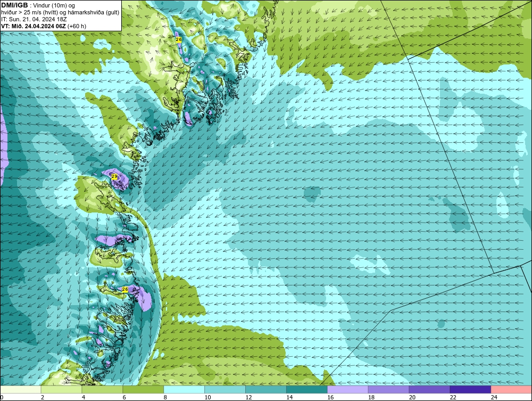
Task: Click the legend value '22'
Action: pyautogui.click(x=453, y=397)
